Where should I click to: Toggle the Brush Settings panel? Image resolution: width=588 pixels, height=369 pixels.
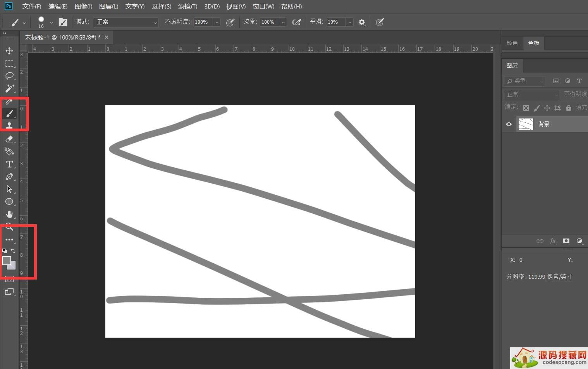coord(63,22)
